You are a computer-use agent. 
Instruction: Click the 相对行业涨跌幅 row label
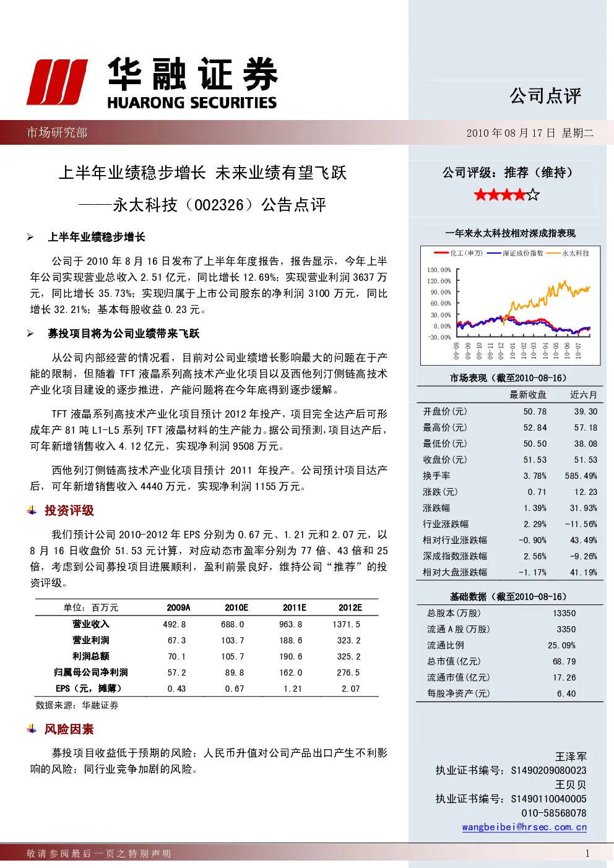[455, 540]
